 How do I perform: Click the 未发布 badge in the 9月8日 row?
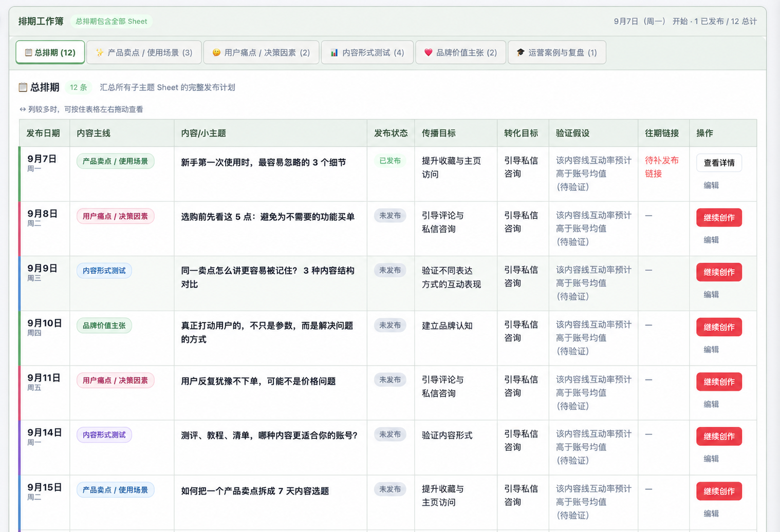point(390,216)
